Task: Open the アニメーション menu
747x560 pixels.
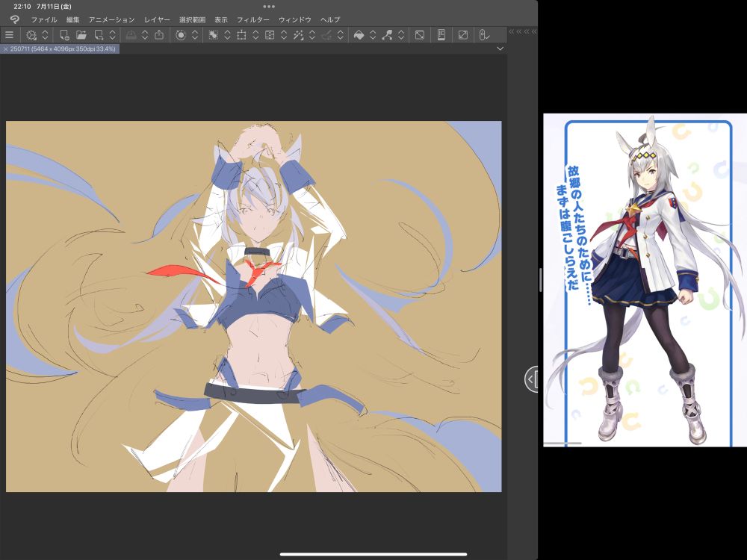Action: [x=111, y=19]
